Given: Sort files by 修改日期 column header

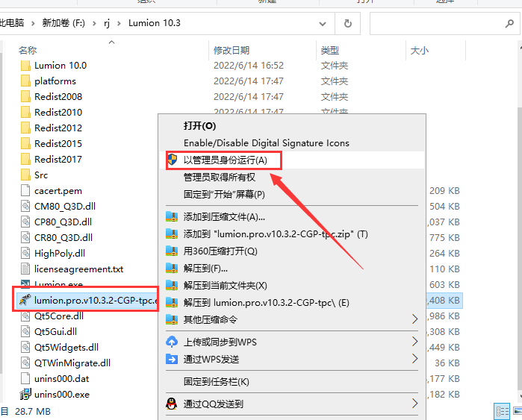Looking at the screenshot, I should (x=232, y=50).
